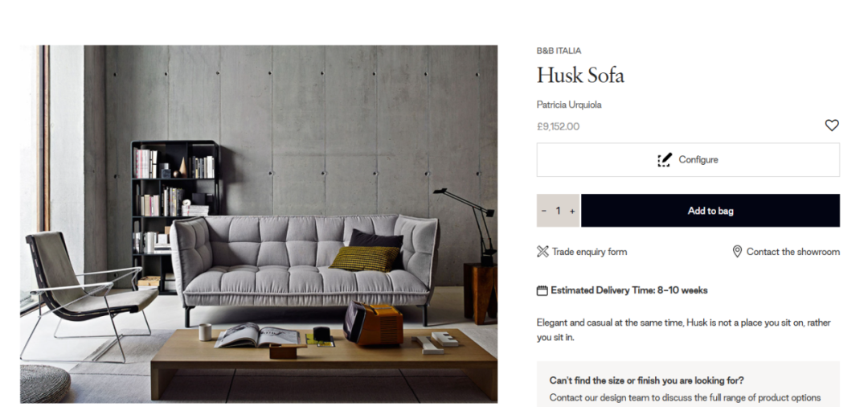Viewport: 868px width, 407px height.
Task: Click the "Can't find the size or finish" heading
Action: (646, 381)
